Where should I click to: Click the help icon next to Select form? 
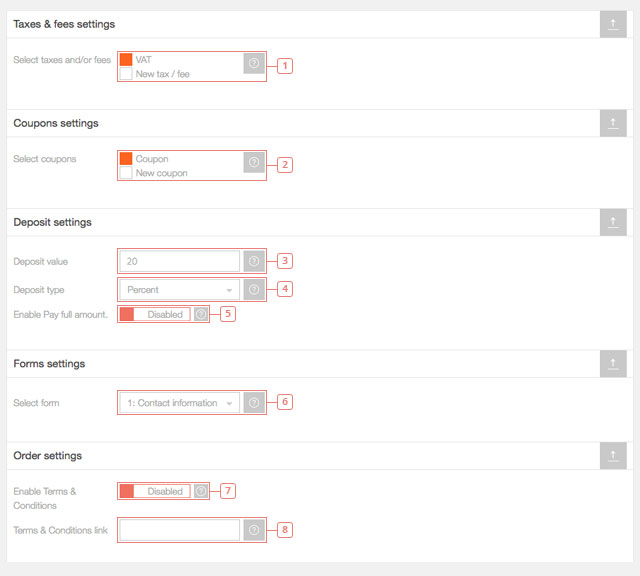click(x=254, y=403)
